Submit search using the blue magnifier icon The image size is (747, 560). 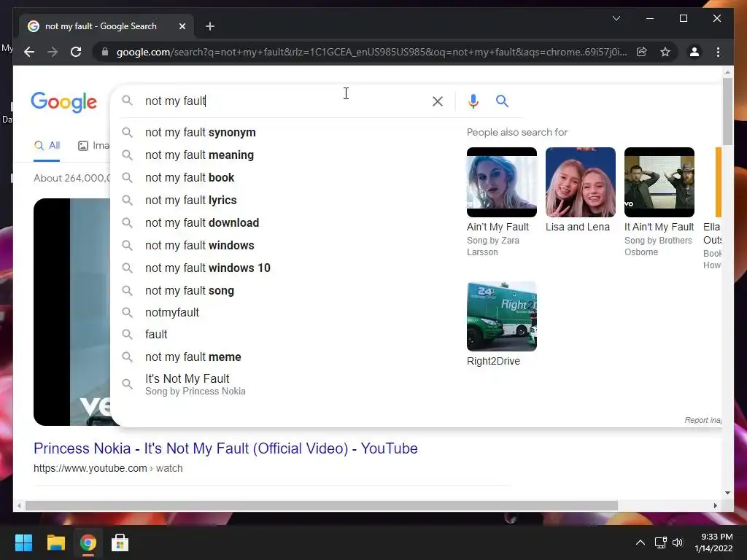[x=502, y=101]
